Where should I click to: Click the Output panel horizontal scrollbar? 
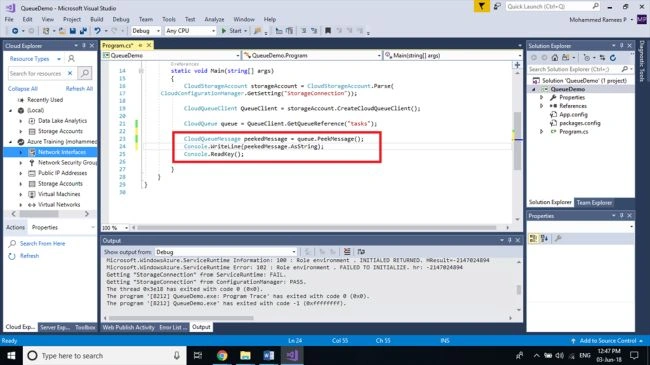(181, 318)
